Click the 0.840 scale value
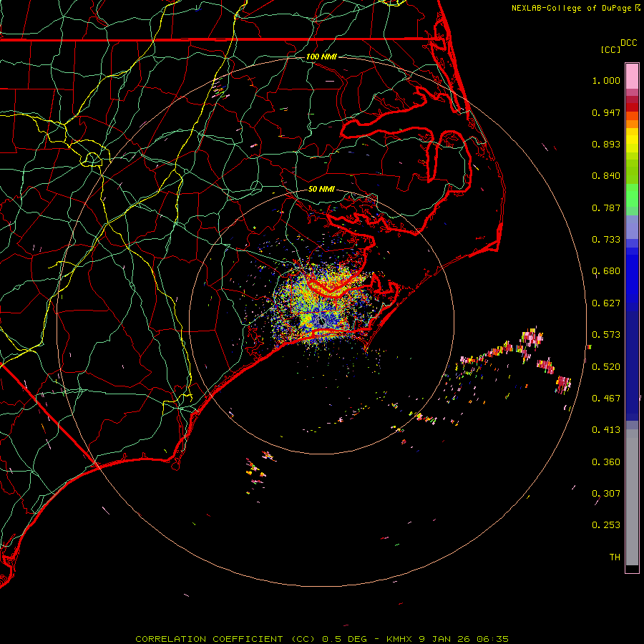 (x=606, y=176)
